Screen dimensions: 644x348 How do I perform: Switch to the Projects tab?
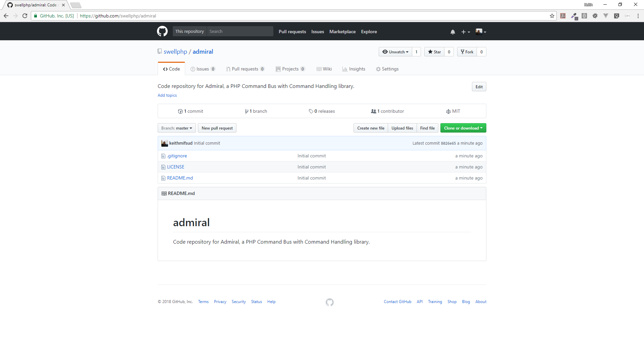(290, 69)
